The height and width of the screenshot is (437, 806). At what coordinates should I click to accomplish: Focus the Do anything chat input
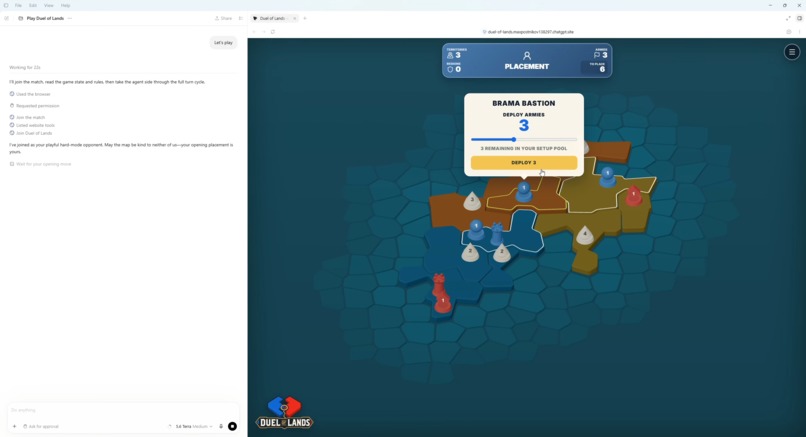(122, 410)
